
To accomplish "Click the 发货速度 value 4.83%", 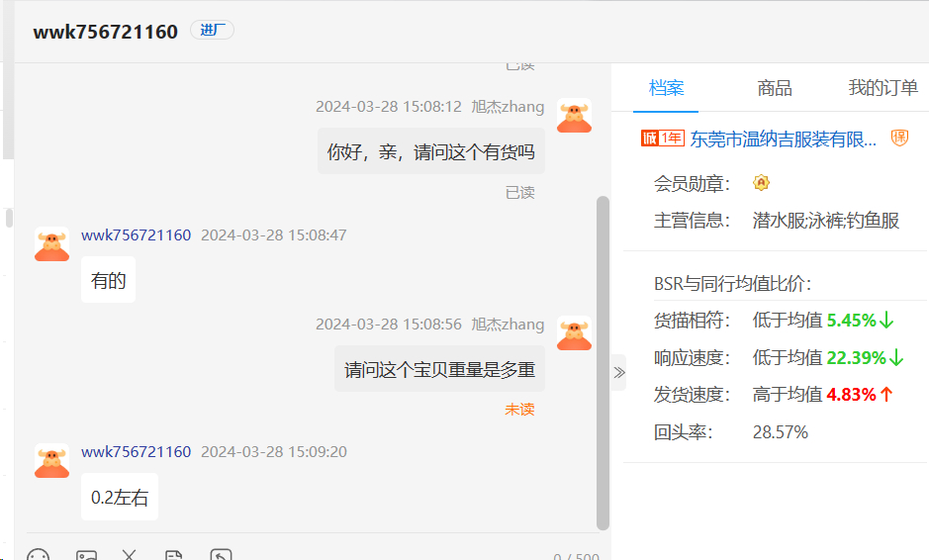I will coord(852,395).
